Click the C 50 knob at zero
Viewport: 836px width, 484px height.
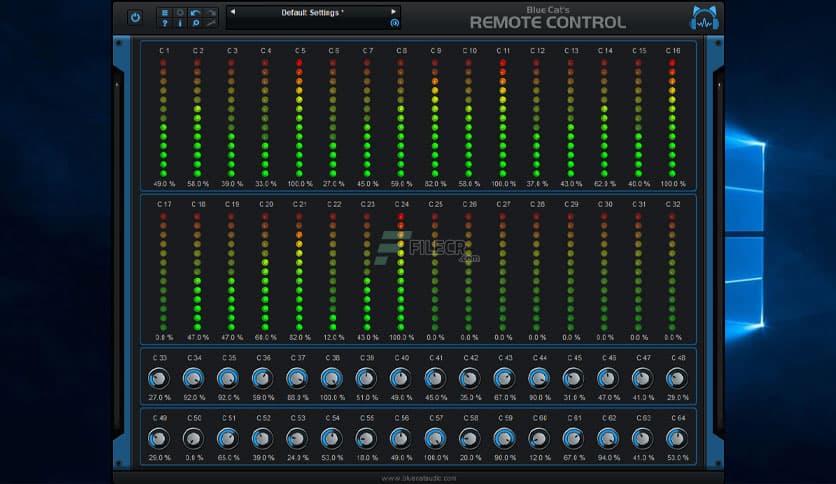pyautogui.click(x=193, y=439)
